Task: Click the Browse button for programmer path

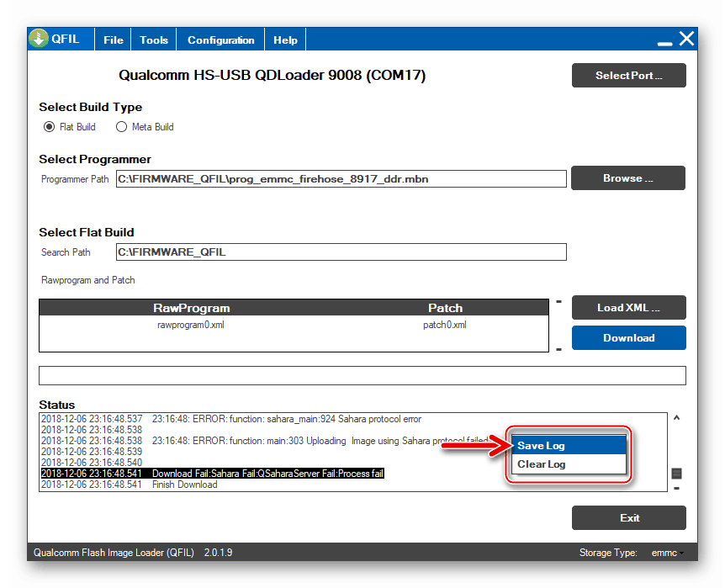Action: coord(628,178)
